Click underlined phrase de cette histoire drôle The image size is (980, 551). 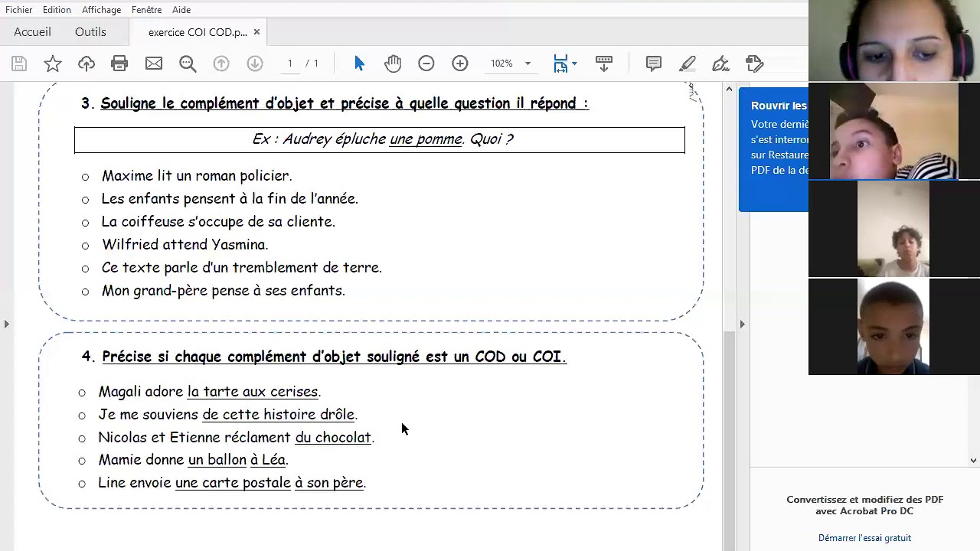tap(279, 415)
